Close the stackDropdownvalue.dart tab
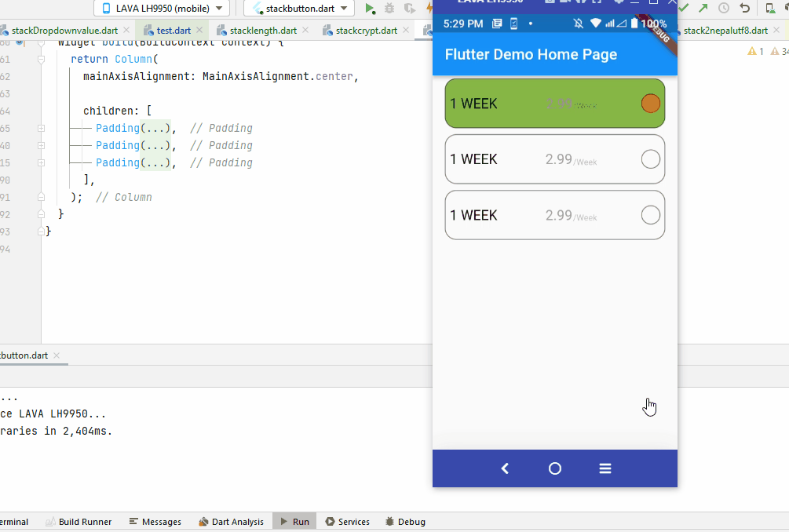Viewport: 789px width, 532px height. 126,30
